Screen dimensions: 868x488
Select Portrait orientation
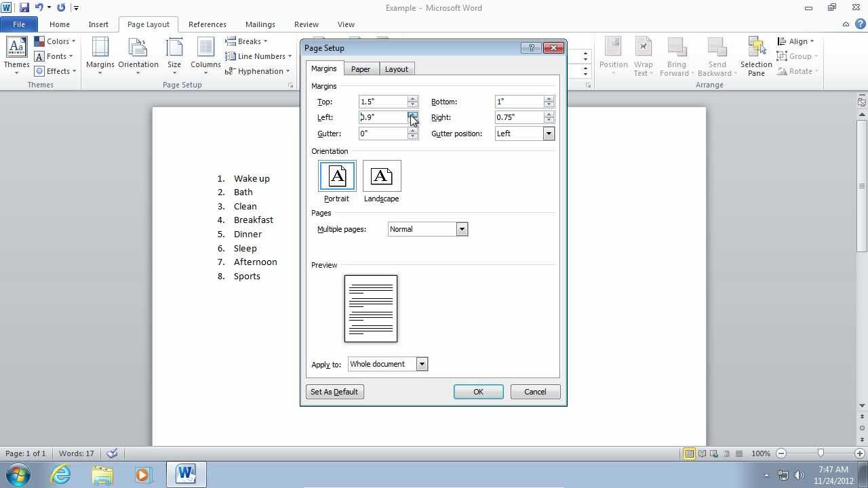click(337, 182)
